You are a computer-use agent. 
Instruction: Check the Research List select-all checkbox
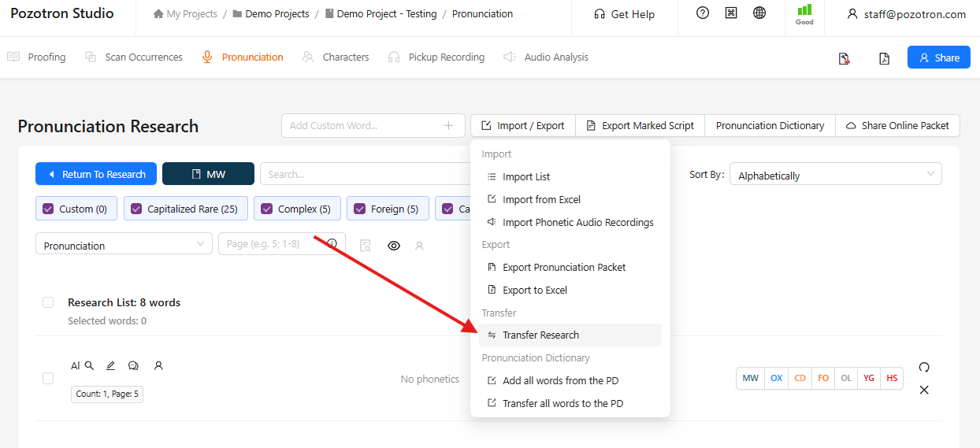click(x=48, y=302)
